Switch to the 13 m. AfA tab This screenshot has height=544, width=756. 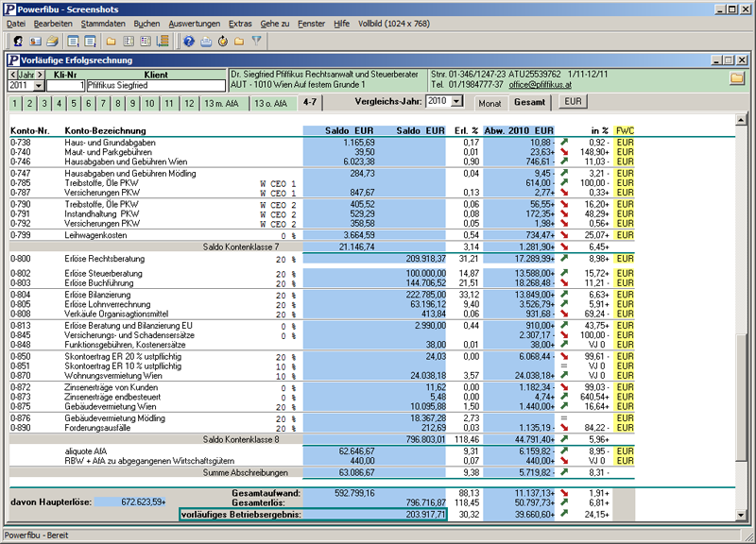click(222, 103)
